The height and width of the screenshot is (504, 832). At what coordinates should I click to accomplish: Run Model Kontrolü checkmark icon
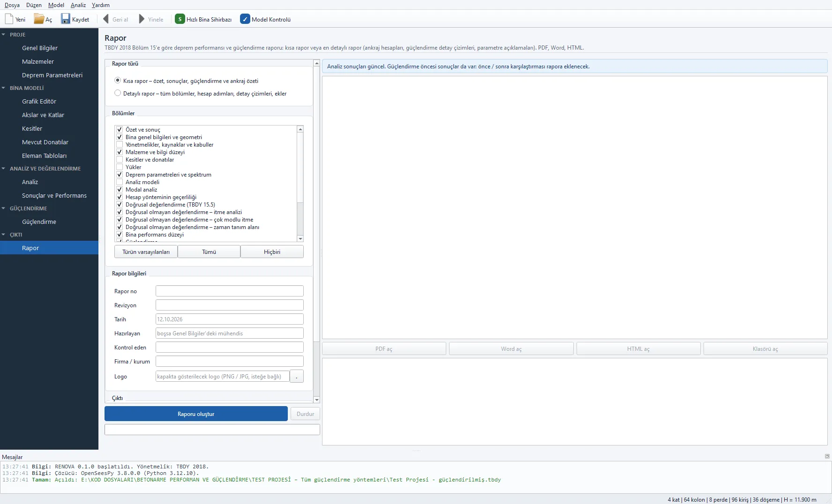coord(245,19)
